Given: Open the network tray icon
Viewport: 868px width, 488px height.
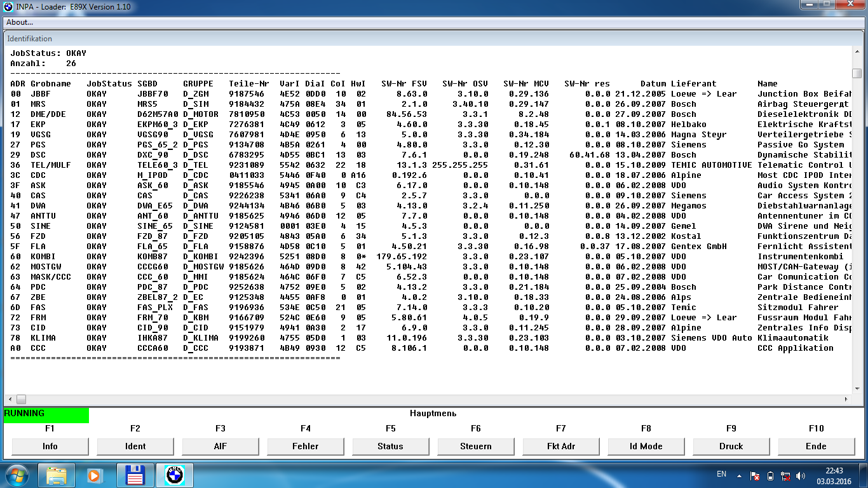Looking at the screenshot, I should [x=785, y=475].
